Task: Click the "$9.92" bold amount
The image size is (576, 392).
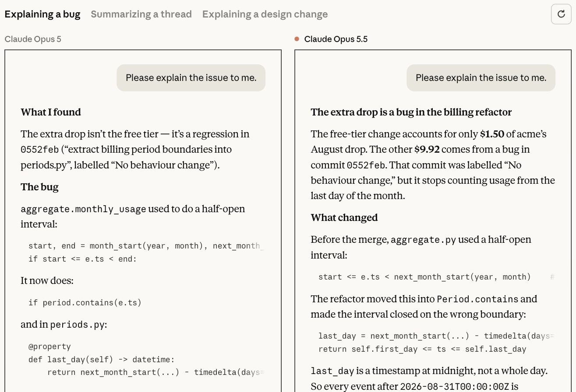Action: pos(427,150)
